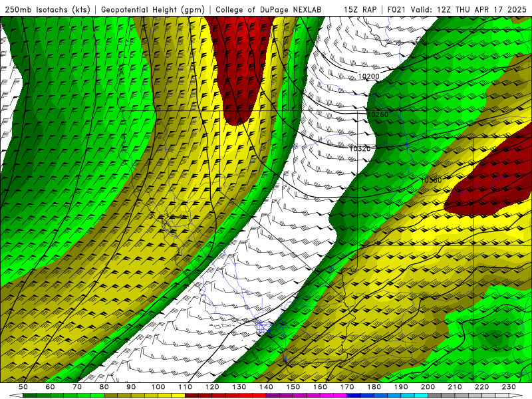Click the 'Valid: 12Z THU APR 17 2025' text
This screenshot has height=399, width=532.
(469, 9)
